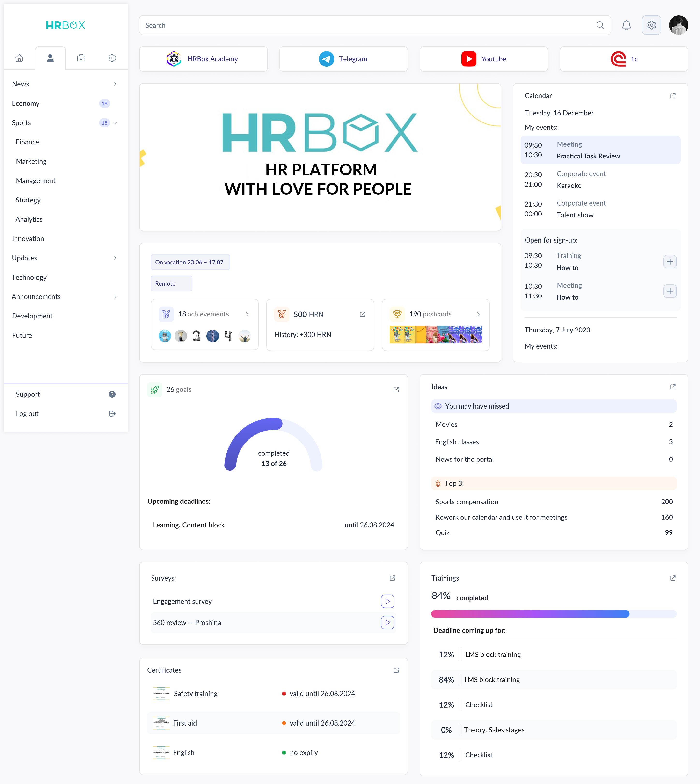Open 500 HRN external link icon
Screen dimensions: 700x784
(x=362, y=315)
